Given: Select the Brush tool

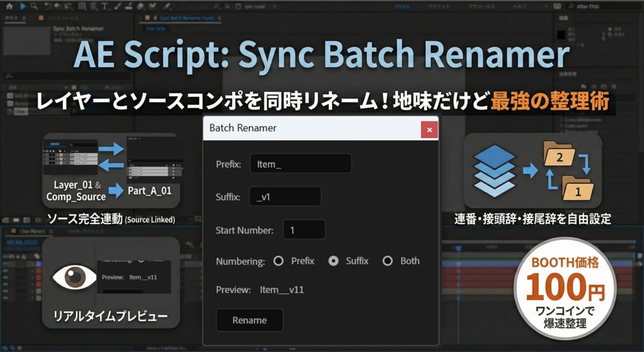Looking at the screenshot, I should (118, 6).
